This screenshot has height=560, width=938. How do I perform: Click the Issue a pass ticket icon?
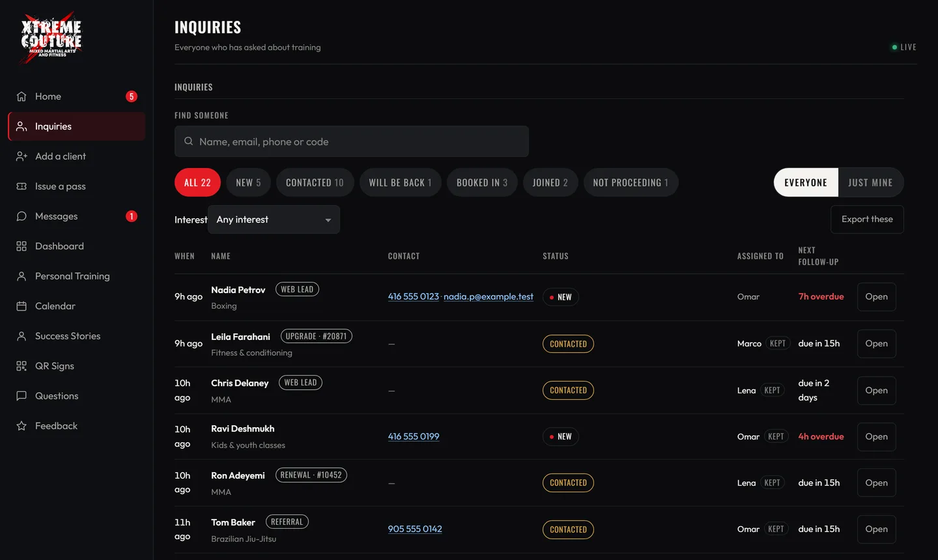21,186
